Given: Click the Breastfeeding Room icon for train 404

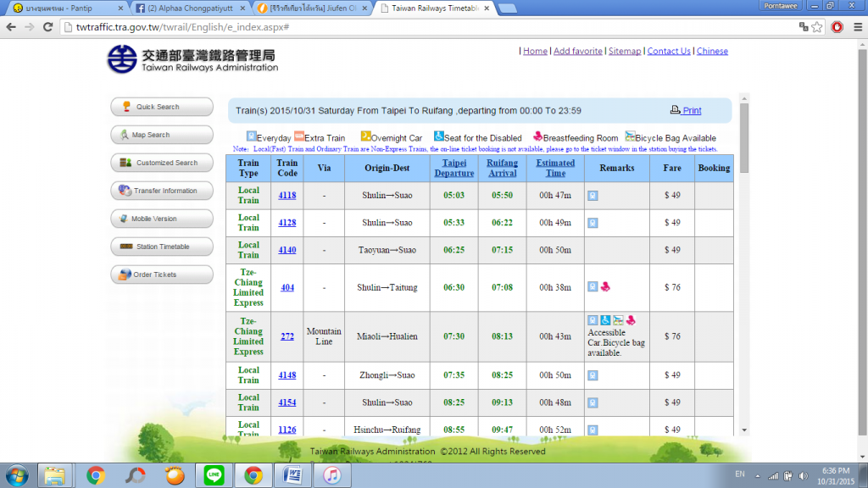Looking at the screenshot, I should pos(606,286).
